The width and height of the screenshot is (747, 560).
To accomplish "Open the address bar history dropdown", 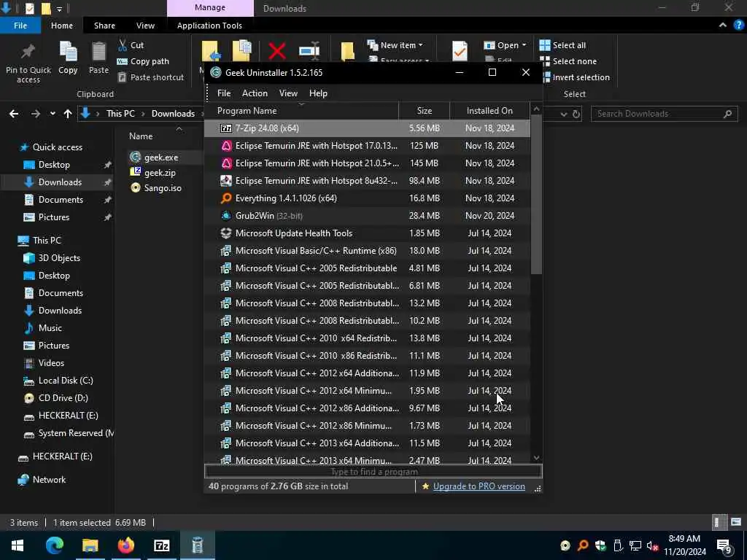I will tap(564, 114).
